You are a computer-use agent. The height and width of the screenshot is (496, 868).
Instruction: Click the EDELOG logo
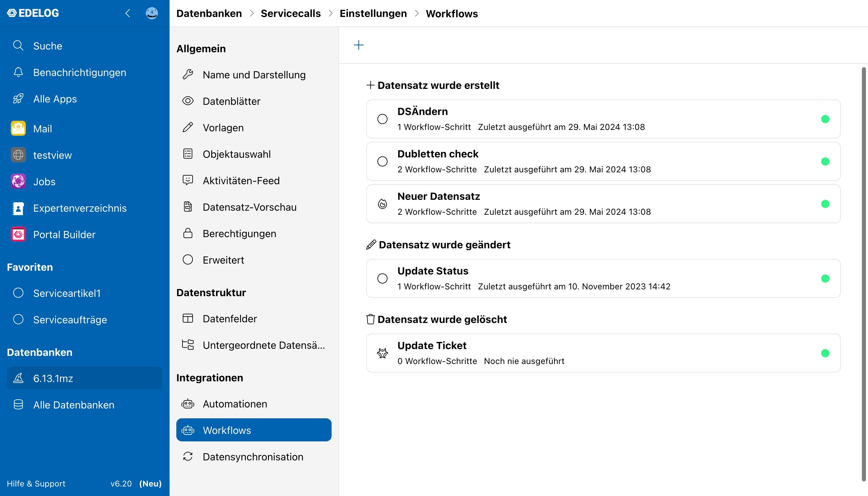point(33,13)
